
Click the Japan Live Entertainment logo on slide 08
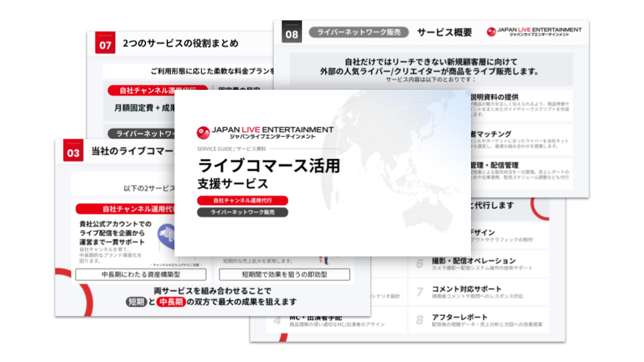tap(534, 32)
